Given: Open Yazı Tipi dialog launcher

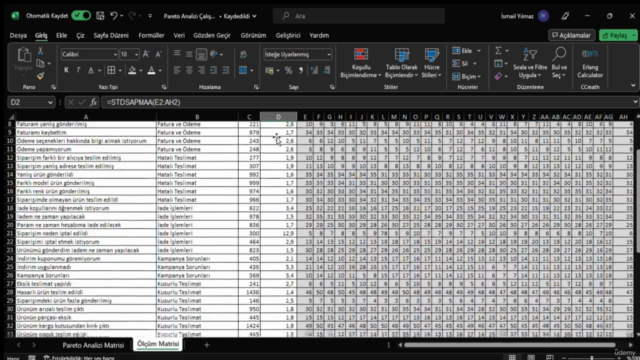Looking at the screenshot, I should [164, 87].
